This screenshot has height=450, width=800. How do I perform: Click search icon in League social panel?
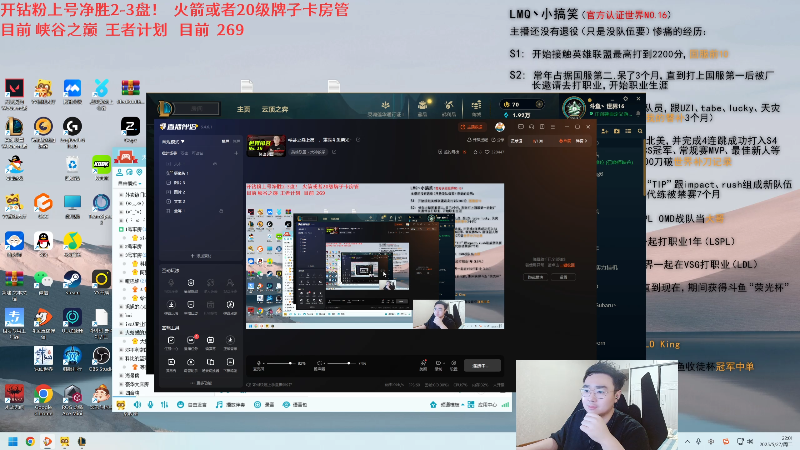pyautogui.click(x=640, y=131)
